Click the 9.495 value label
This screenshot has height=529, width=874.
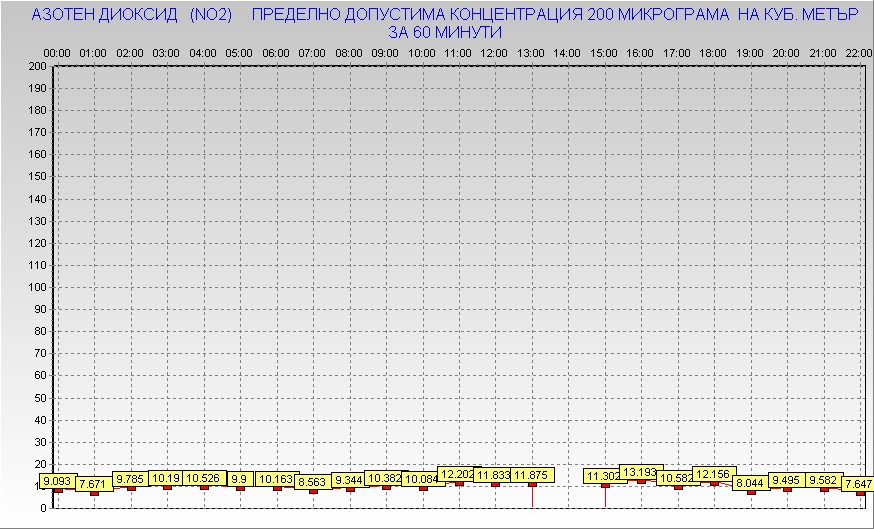coord(787,480)
